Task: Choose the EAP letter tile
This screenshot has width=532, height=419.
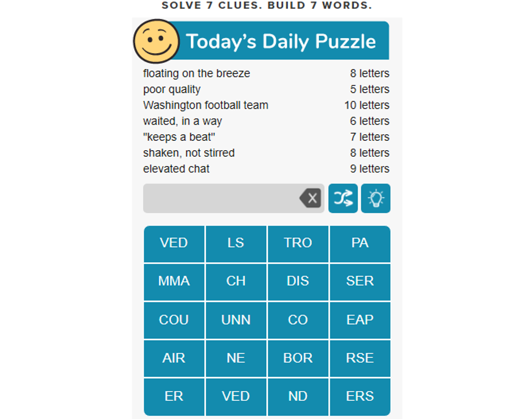Action: [360, 320]
